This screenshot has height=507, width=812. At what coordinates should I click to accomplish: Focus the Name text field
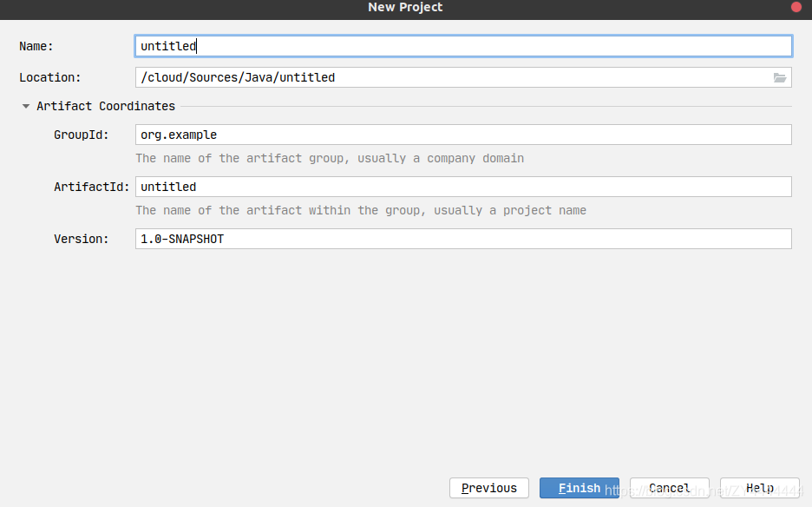pyautogui.click(x=463, y=46)
